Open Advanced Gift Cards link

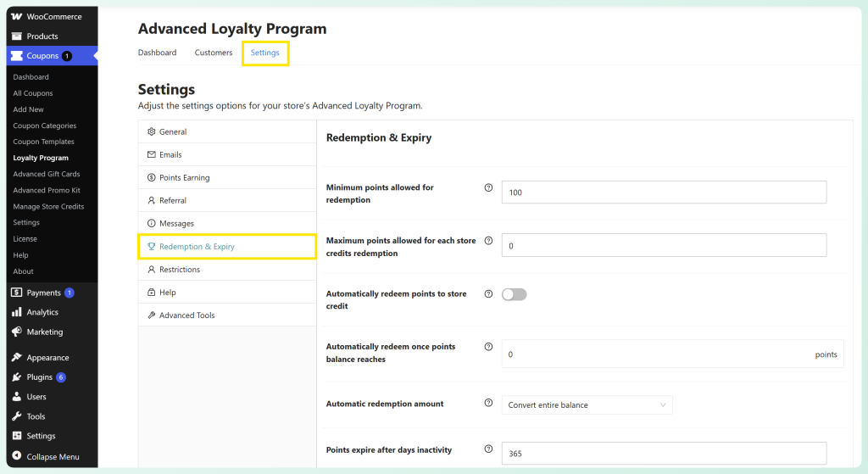[x=47, y=174]
